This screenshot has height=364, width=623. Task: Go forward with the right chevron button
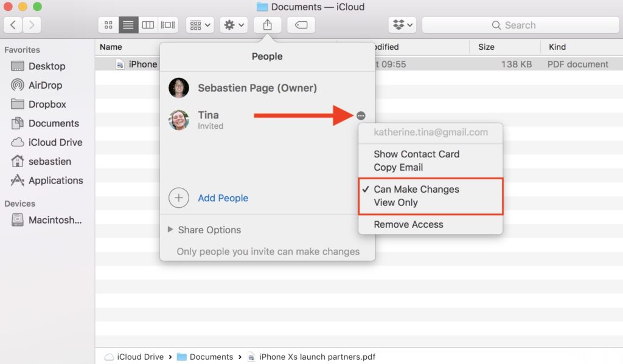32,25
